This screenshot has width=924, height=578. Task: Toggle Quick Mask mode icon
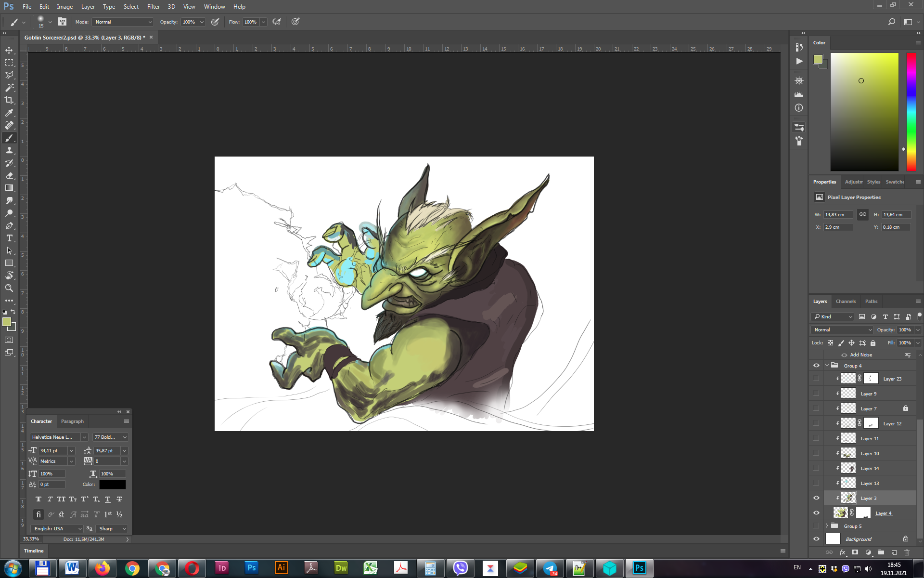(x=9, y=340)
